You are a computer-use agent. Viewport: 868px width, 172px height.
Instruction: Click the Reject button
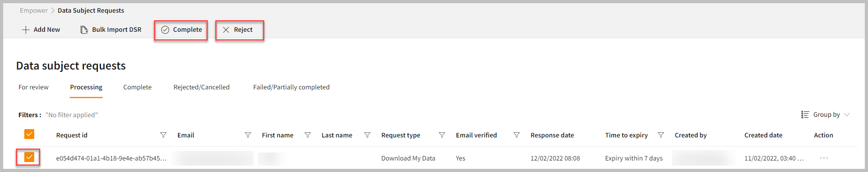click(x=238, y=30)
